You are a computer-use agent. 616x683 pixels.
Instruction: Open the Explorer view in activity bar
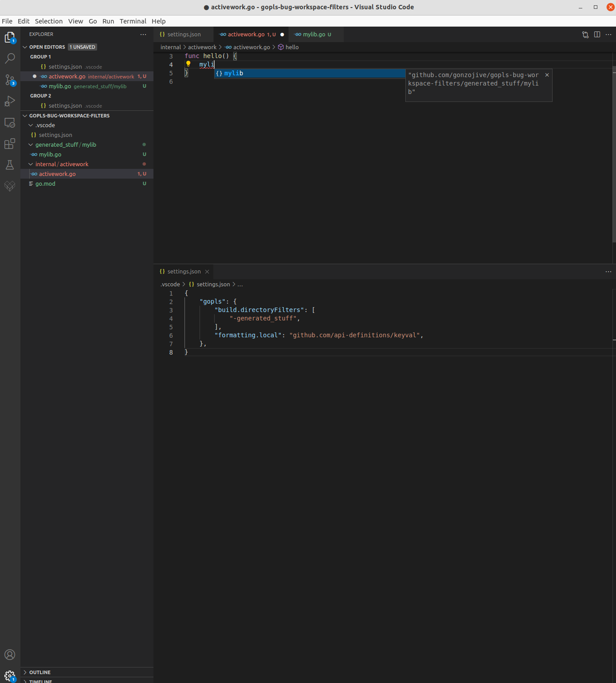10,37
